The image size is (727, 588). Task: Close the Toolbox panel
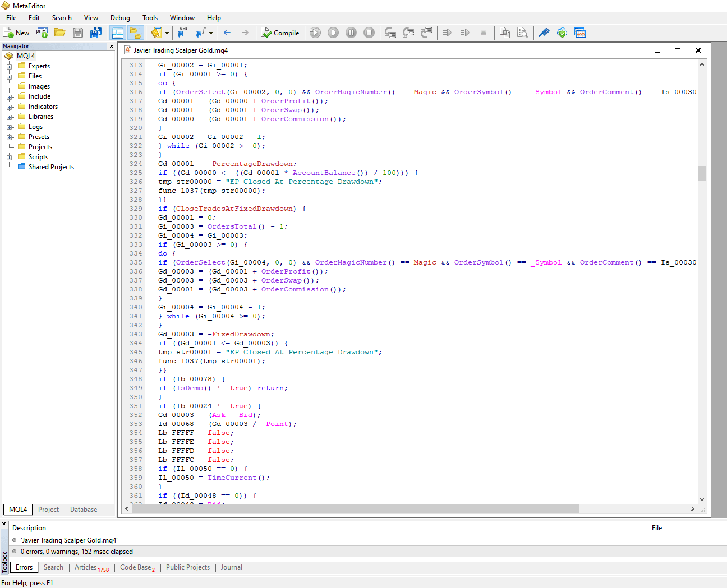click(4, 524)
